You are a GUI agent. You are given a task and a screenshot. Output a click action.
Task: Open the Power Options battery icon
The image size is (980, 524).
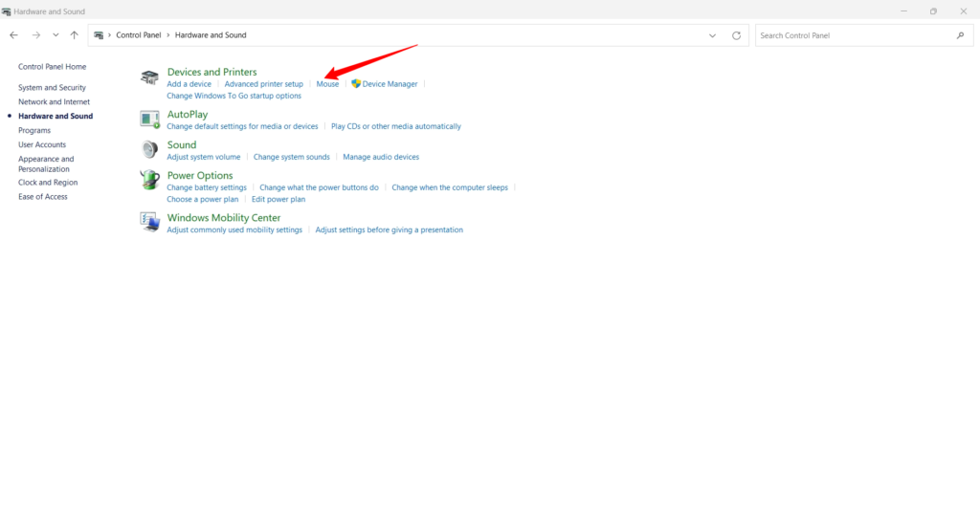149,180
